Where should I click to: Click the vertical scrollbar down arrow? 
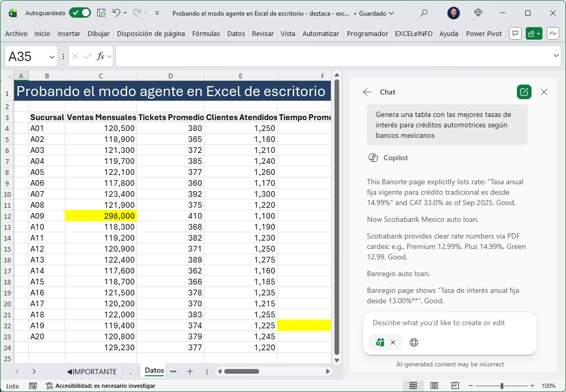(337, 360)
